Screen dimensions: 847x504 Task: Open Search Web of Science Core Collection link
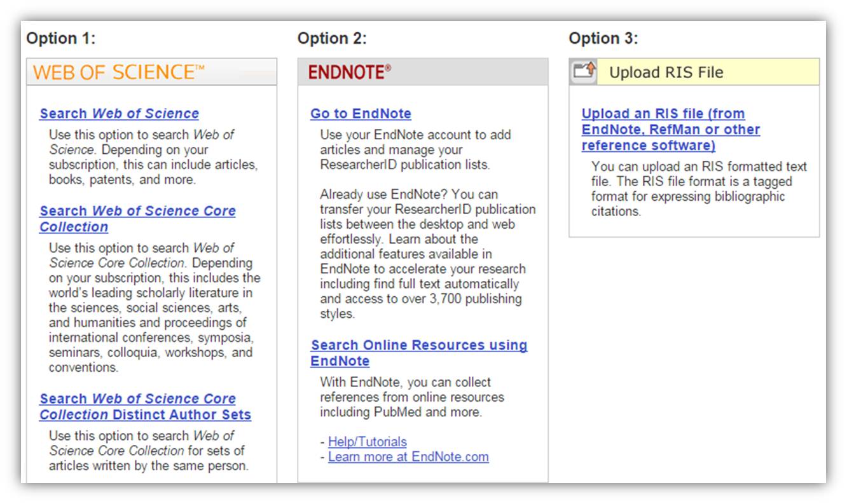click(x=137, y=219)
